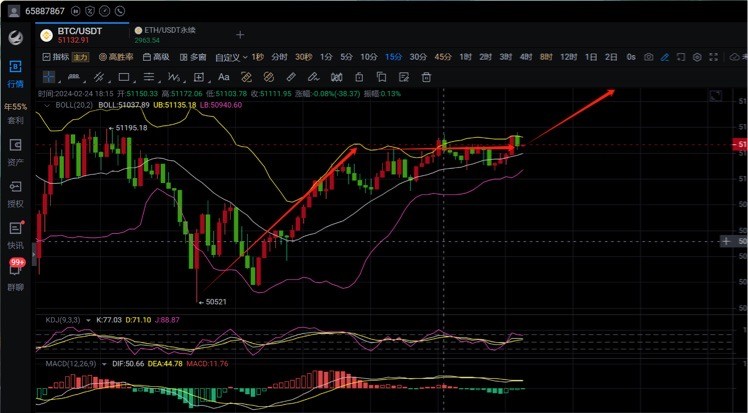
Task: Select the 1分 timeframe
Action: 326,57
